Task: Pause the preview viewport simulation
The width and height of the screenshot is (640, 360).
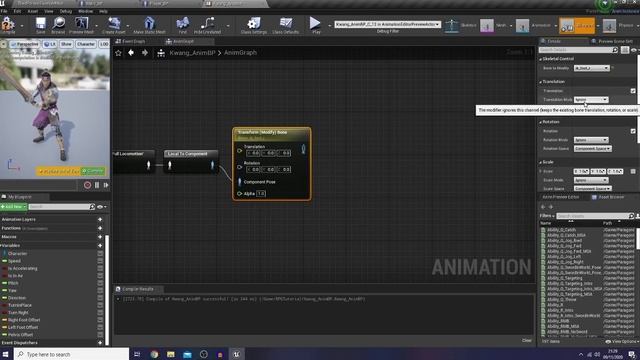Action: click(x=97, y=185)
